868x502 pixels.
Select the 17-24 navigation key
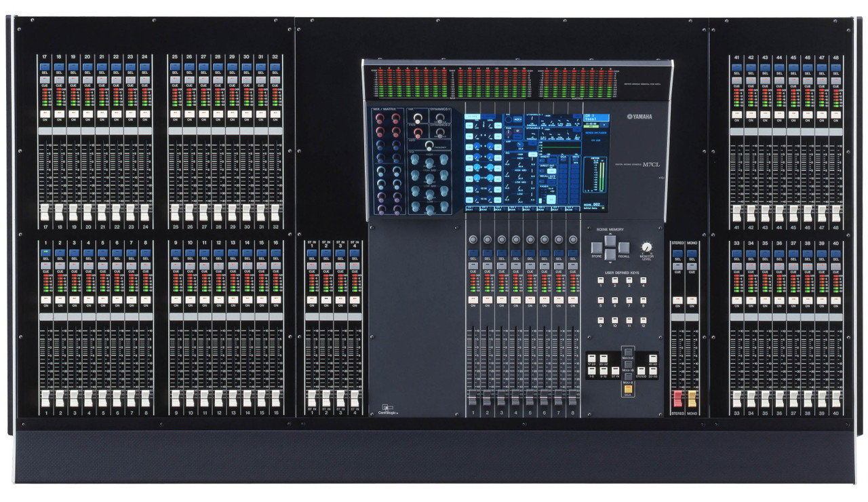591,358
